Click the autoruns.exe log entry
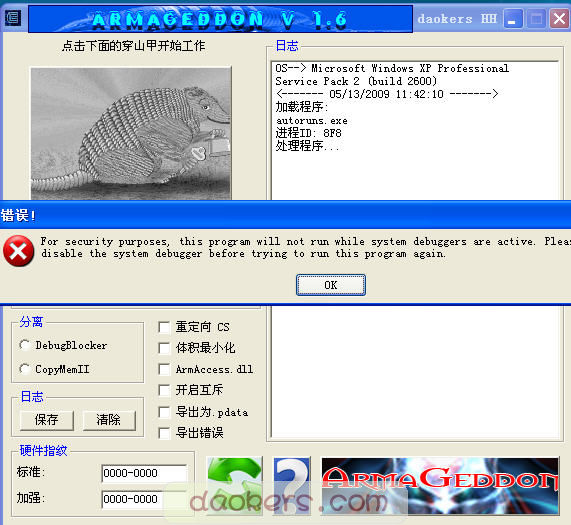The image size is (571, 525). tap(312, 121)
